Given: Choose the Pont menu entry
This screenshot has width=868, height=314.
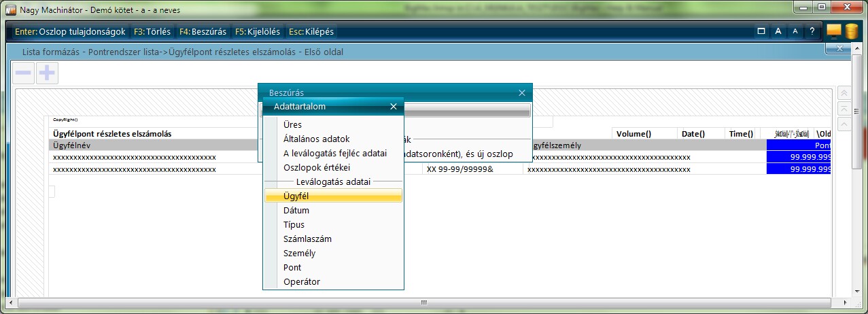Looking at the screenshot, I should click(333, 267).
